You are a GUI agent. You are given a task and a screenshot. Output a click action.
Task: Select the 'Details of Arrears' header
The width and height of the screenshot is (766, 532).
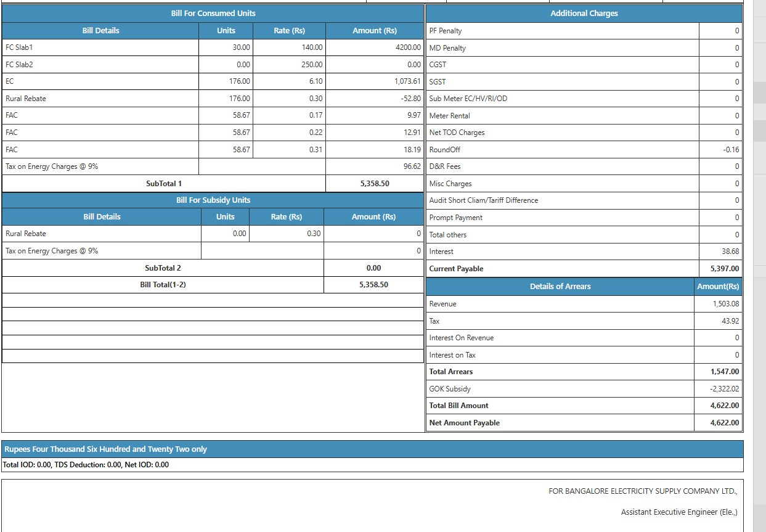tap(560, 287)
